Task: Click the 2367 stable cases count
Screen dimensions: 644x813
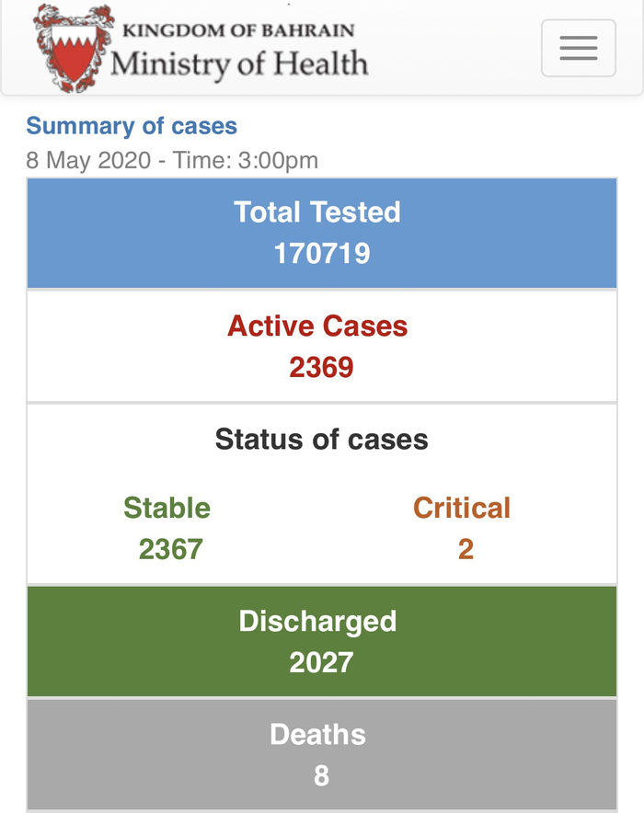Action: point(170,549)
